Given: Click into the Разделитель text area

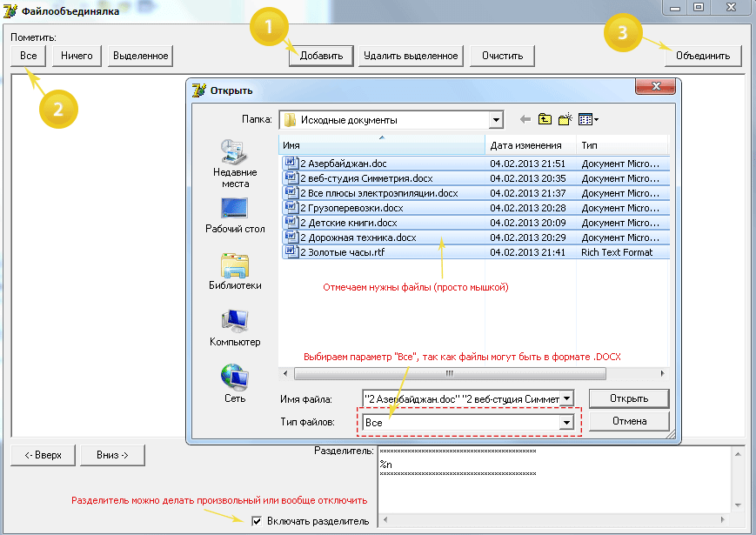Looking at the screenshot, I should pos(554,479).
